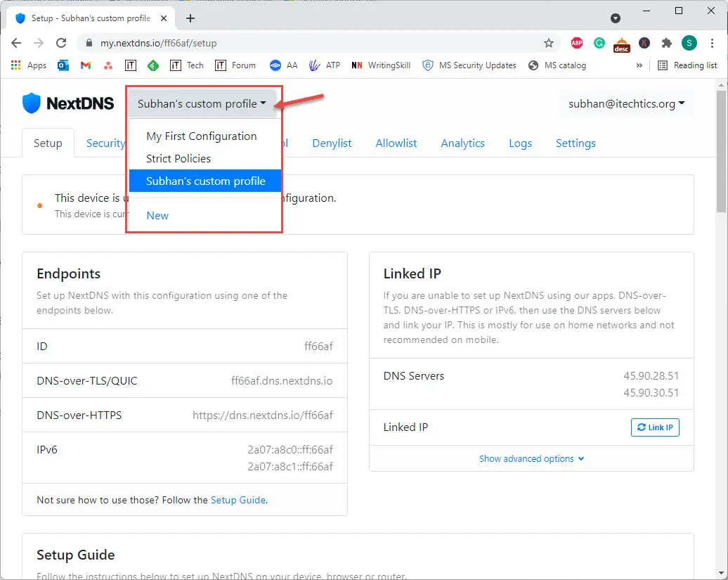The height and width of the screenshot is (580, 728).
Task: Click DNS server 45.90.28.51
Action: point(651,375)
